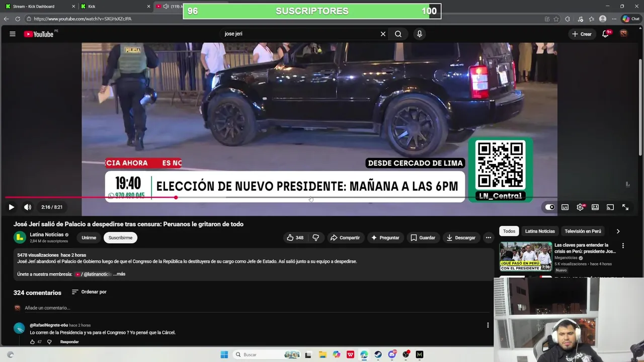Open the Latina Noticias channel name

tap(47, 234)
